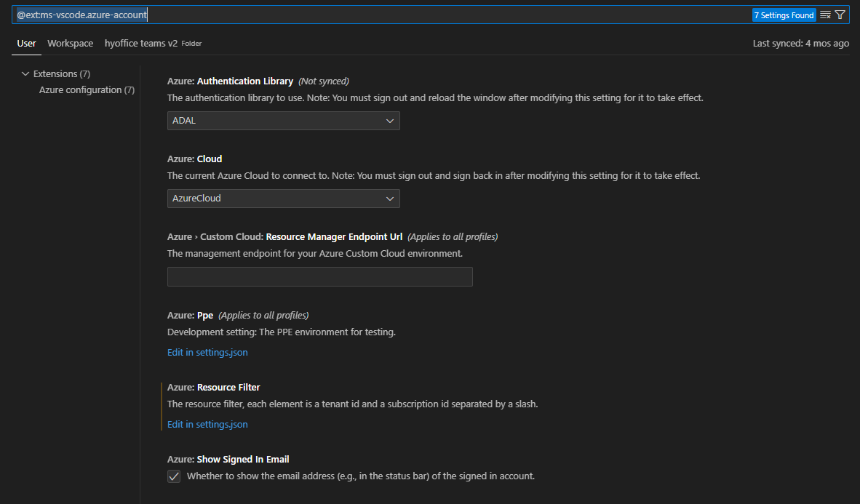The image size is (860, 504).
Task: Switch to the Workspace settings tab
Action: click(70, 44)
